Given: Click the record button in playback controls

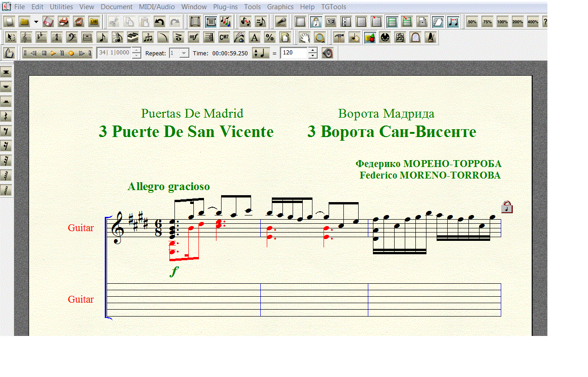Looking at the screenshot, I should [71, 53].
